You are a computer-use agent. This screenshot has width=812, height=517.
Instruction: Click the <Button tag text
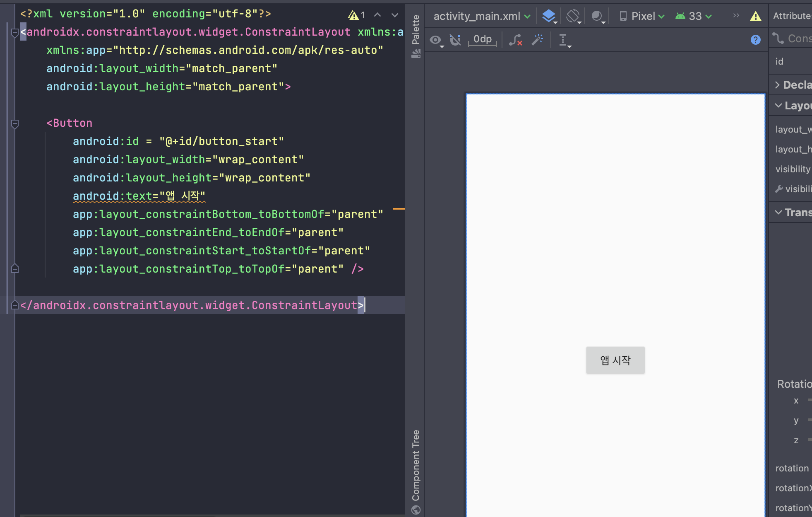pyautogui.click(x=70, y=123)
